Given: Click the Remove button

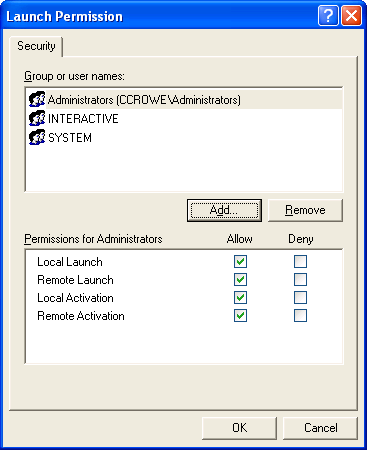Looking at the screenshot, I should click(305, 210).
